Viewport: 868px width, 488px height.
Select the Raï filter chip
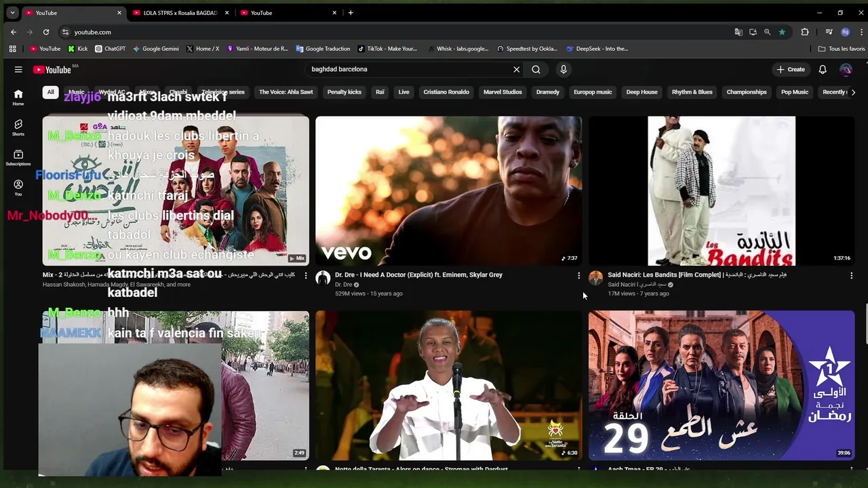pyautogui.click(x=380, y=92)
